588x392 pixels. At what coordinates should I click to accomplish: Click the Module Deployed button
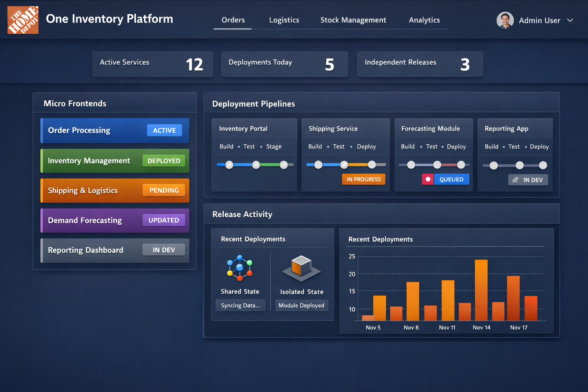301,305
